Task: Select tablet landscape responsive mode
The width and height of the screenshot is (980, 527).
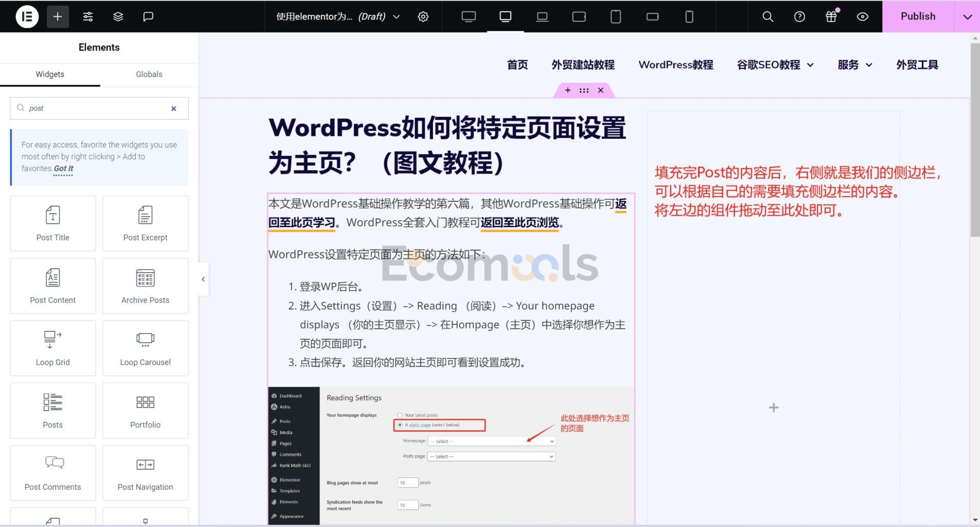Action: tap(579, 16)
